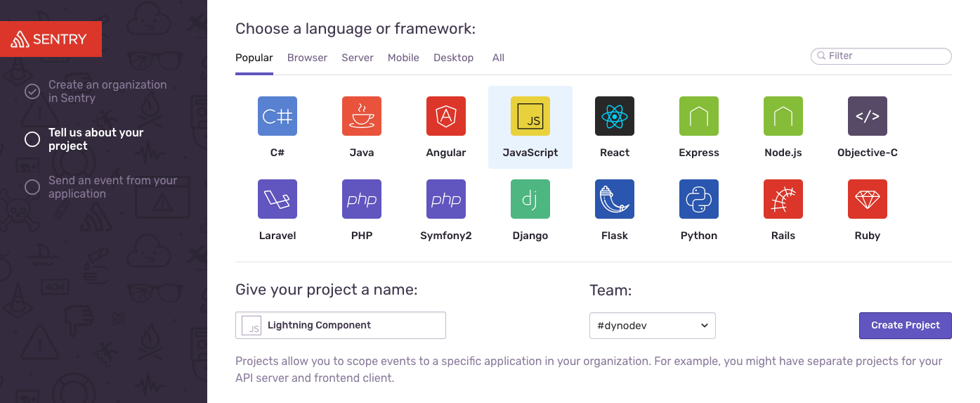Pick the Angular framework icon
This screenshot has width=980, height=403.
(x=446, y=116)
